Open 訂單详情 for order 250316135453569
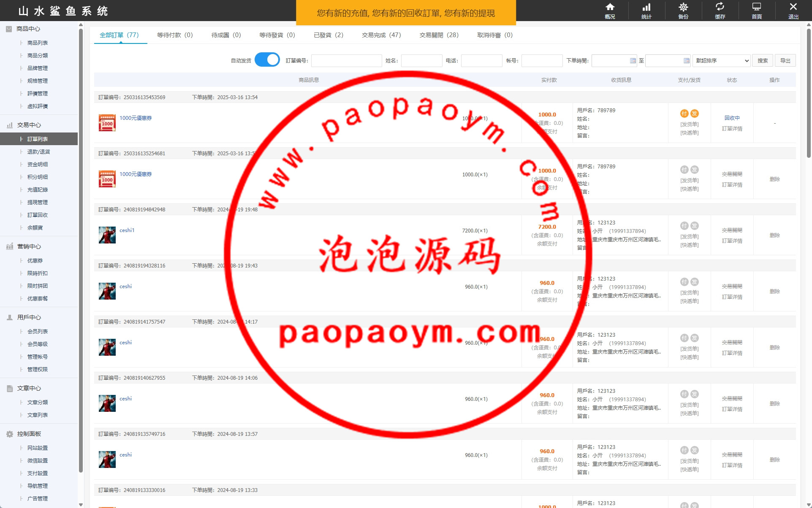 (x=732, y=129)
